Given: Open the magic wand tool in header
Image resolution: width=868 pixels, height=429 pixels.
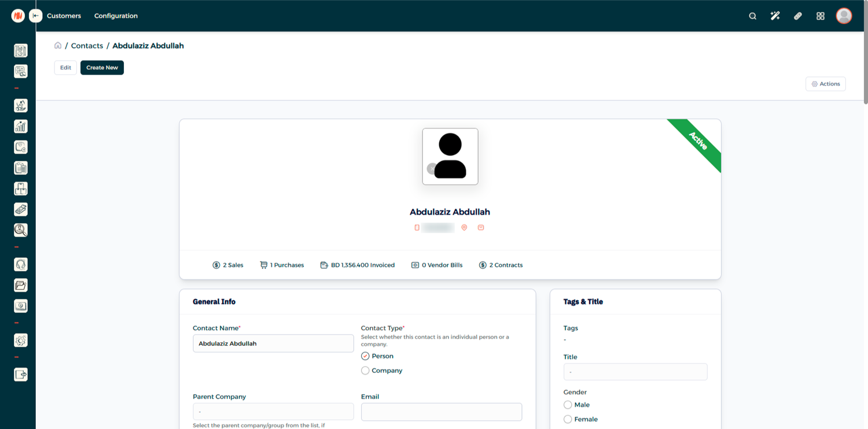Looking at the screenshot, I should 775,16.
